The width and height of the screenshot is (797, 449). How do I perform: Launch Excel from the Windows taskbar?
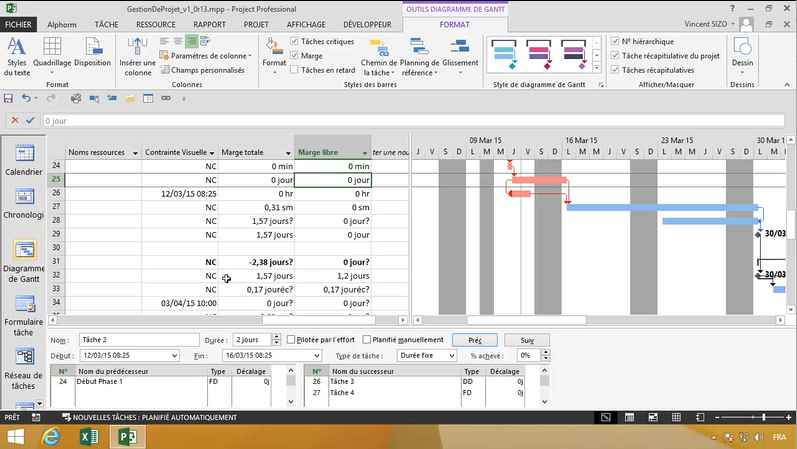88,437
